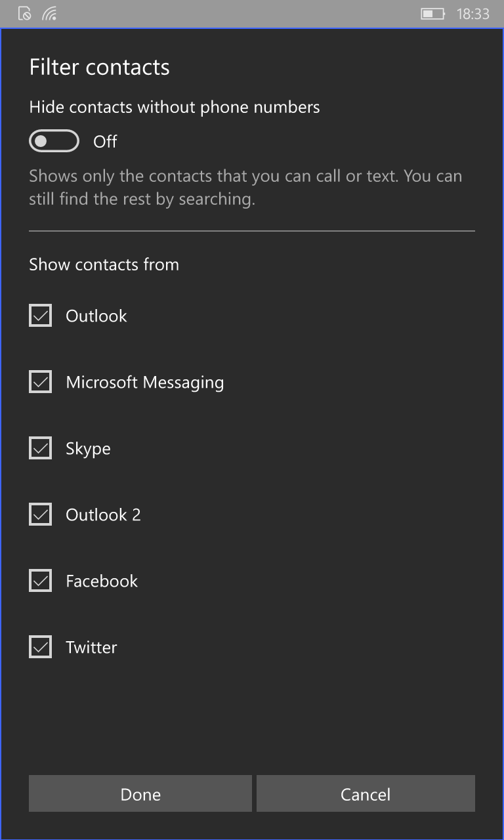
Task: Tap the 18:33 clock in status bar
Action: coord(473,14)
